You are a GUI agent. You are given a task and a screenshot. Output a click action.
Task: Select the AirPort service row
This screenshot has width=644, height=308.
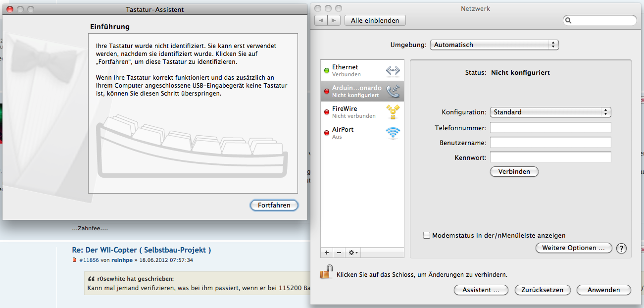coord(362,133)
